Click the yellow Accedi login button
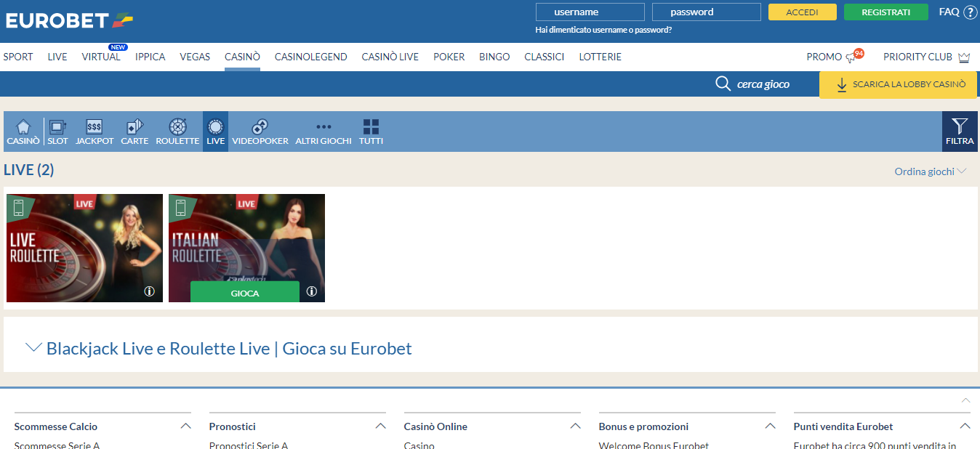Viewport: 980px width, 449px height. pos(803,12)
